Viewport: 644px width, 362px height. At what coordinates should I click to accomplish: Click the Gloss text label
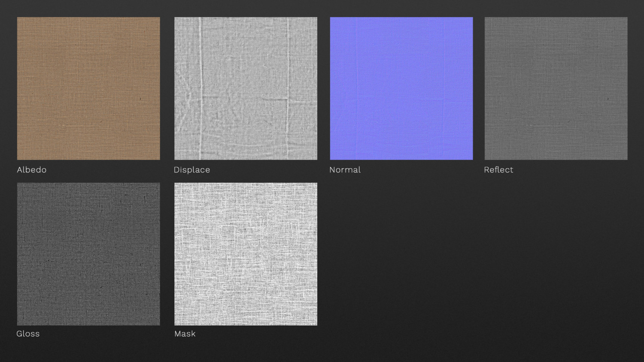tap(28, 334)
